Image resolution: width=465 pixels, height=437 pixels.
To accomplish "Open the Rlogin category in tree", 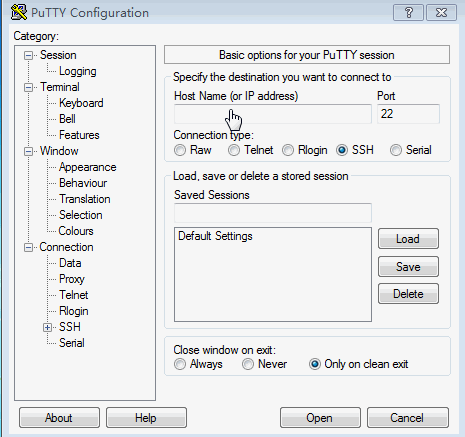I will (74, 311).
